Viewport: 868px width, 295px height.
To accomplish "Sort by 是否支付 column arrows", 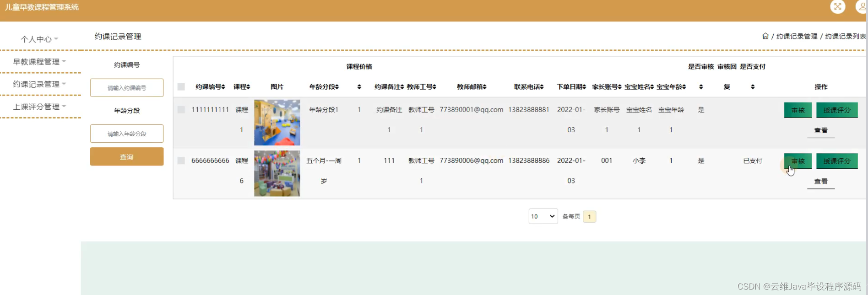I will coord(753,87).
